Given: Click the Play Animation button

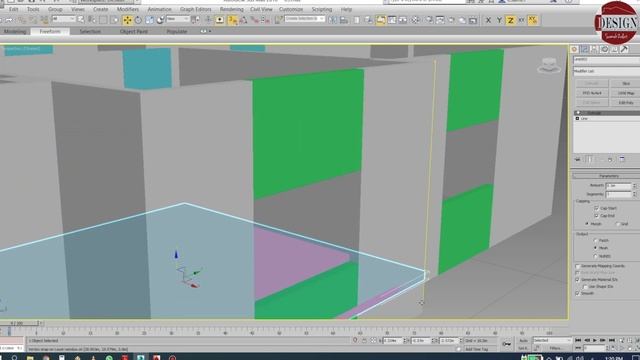Looking at the screenshot, I should pos(595,340).
